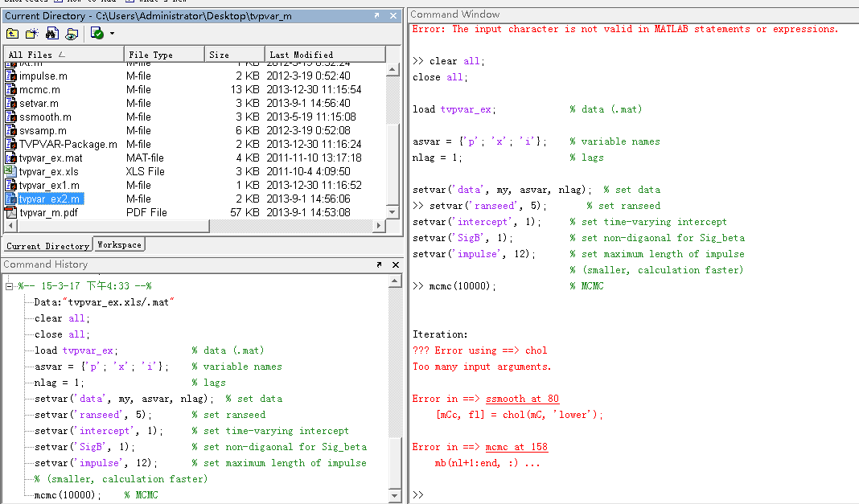859x504 pixels.
Task: Undock the Command History panel
Action: pyautogui.click(x=379, y=264)
